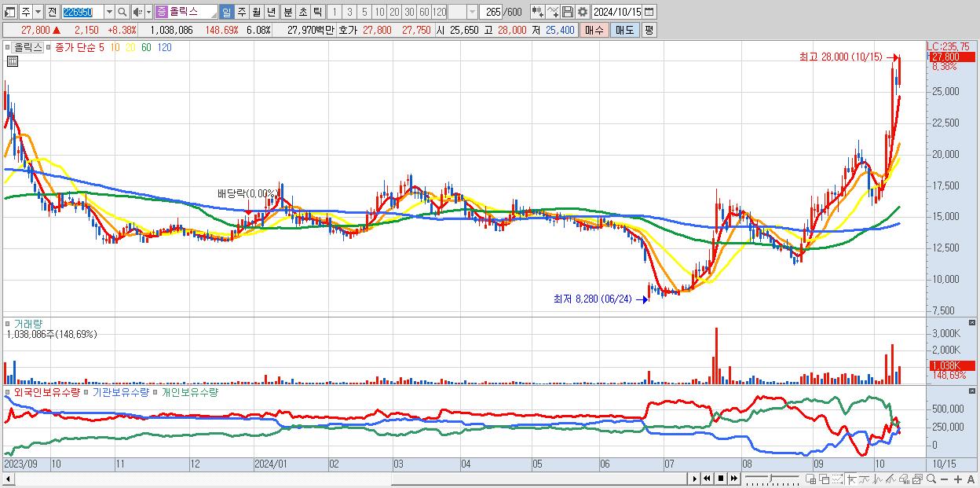Select the 30 interval button
980x488 pixels.
[x=409, y=12]
